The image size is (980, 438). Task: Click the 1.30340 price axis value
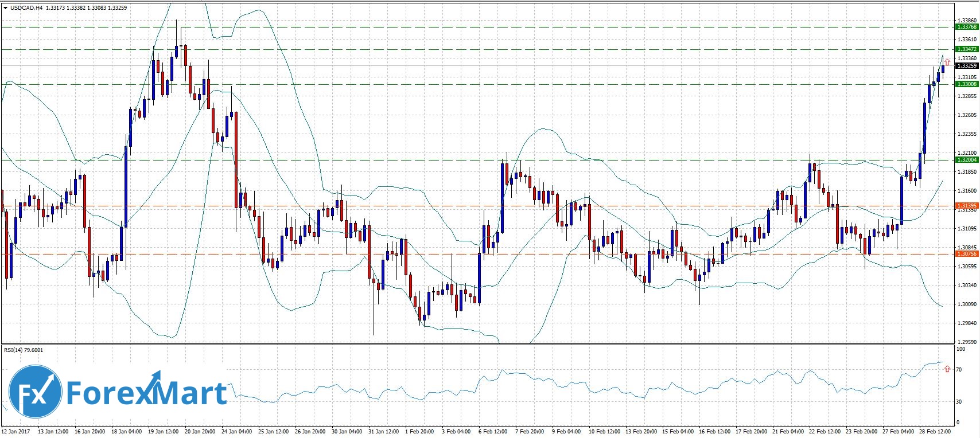pos(967,285)
